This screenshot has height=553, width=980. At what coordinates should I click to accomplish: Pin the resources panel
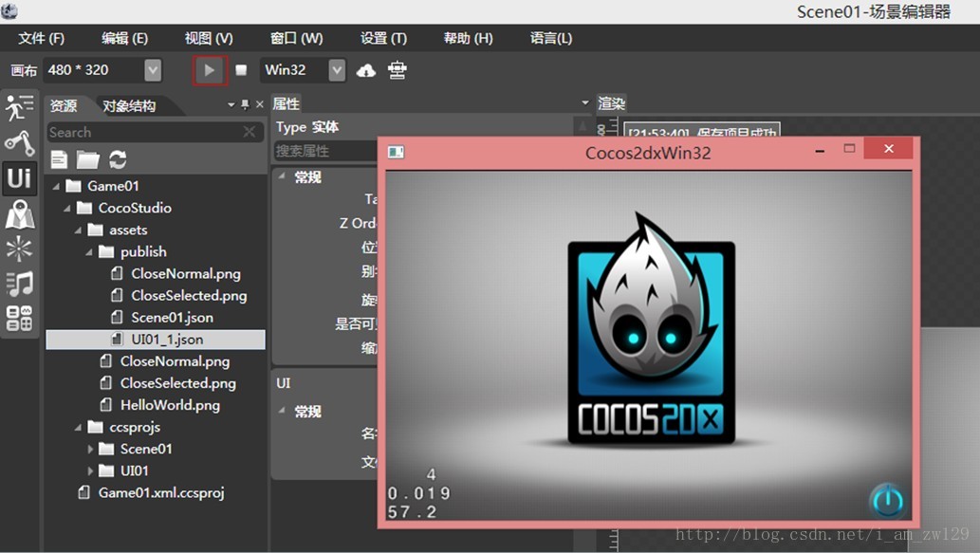click(245, 104)
